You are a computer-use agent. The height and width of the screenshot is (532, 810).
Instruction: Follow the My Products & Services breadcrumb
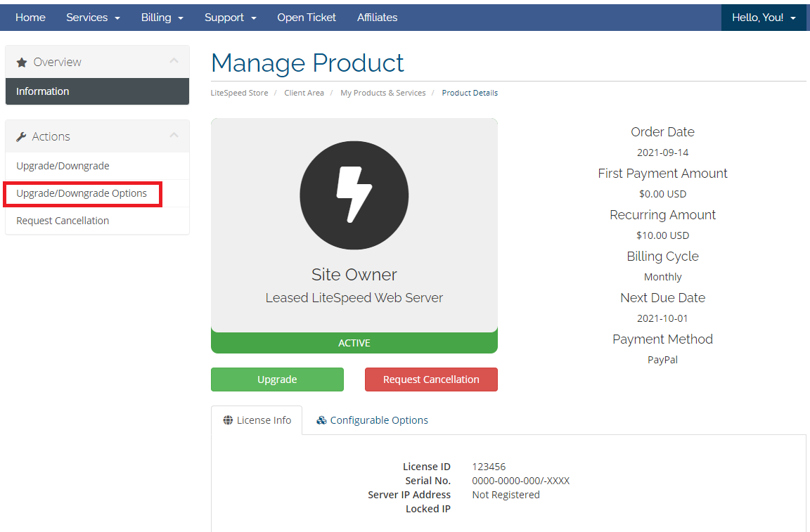[382, 93]
